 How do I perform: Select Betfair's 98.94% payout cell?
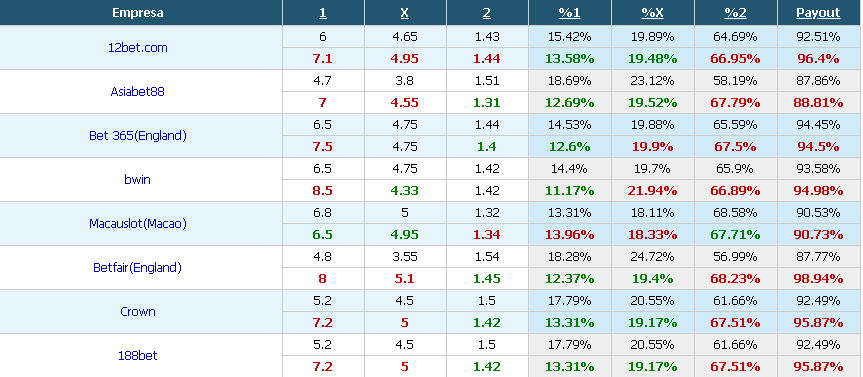(x=818, y=279)
